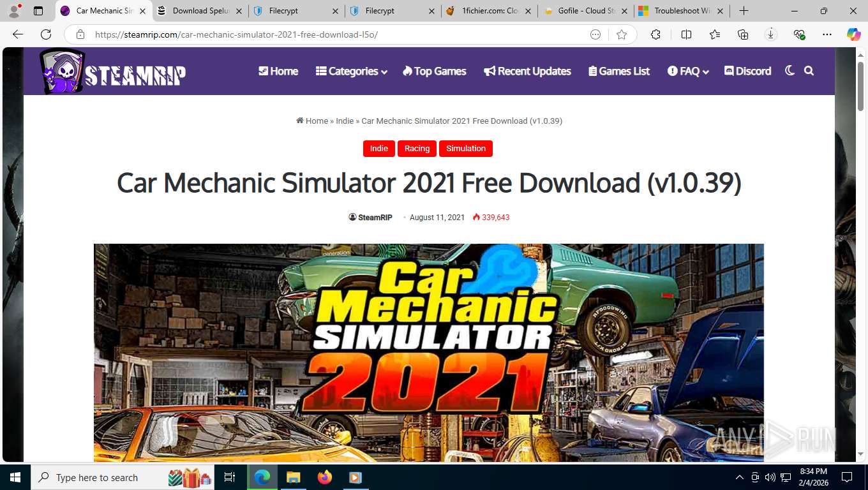The height and width of the screenshot is (490, 868).
Task: Open the notifications center icon
Action: [x=847, y=477]
